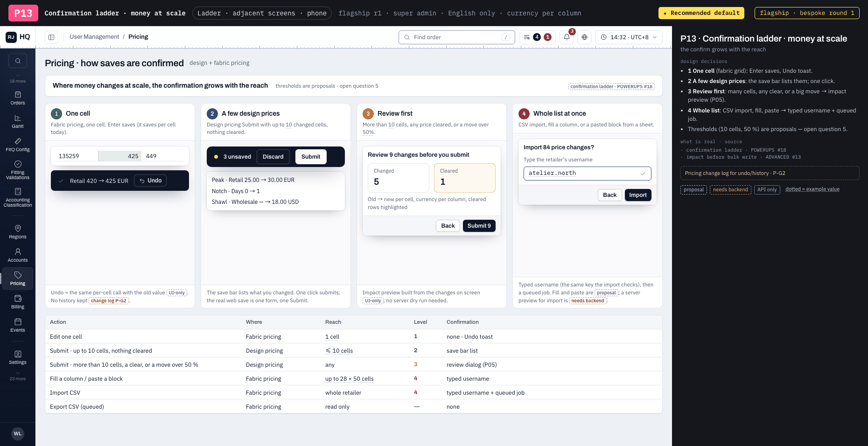Open Settings in the sidebar

(x=18, y=357)
